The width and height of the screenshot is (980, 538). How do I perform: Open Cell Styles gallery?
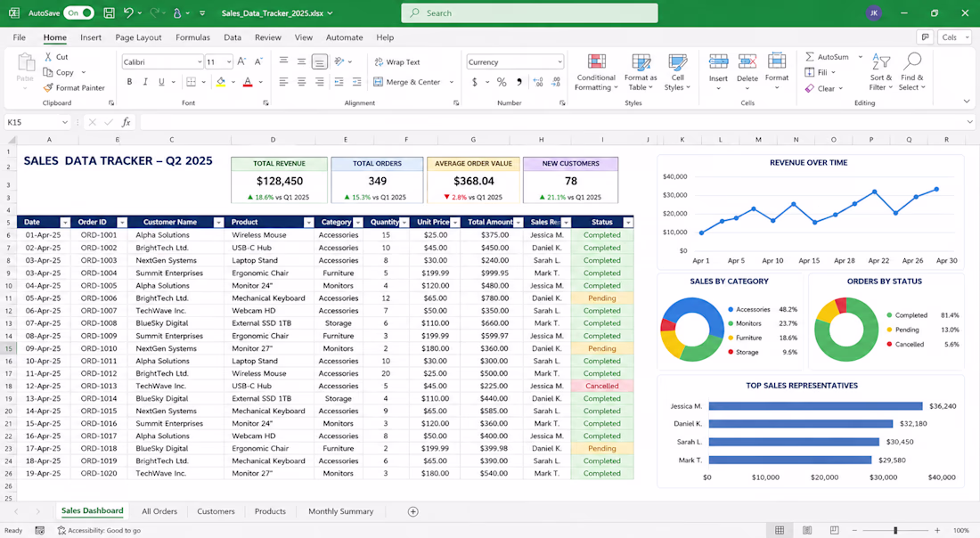(677, 72)
